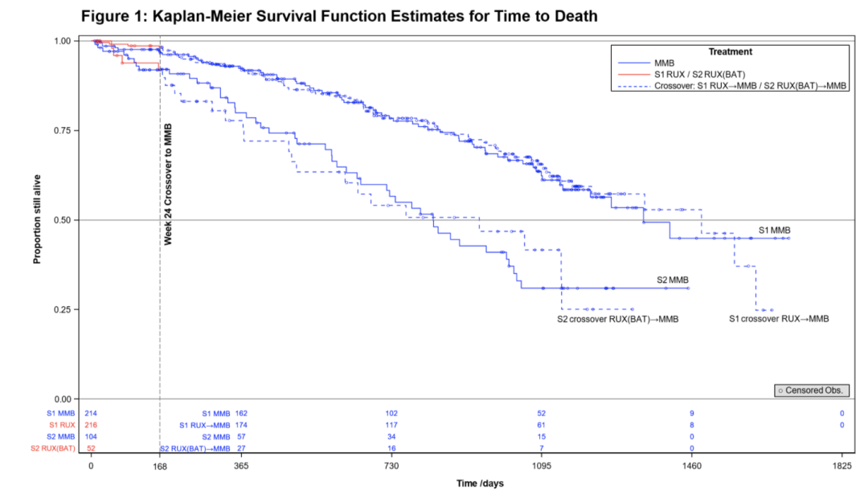The image size is (868, 498).
Task: Click the red "S1 RUX" risk table row label
Action: (62, 425)
